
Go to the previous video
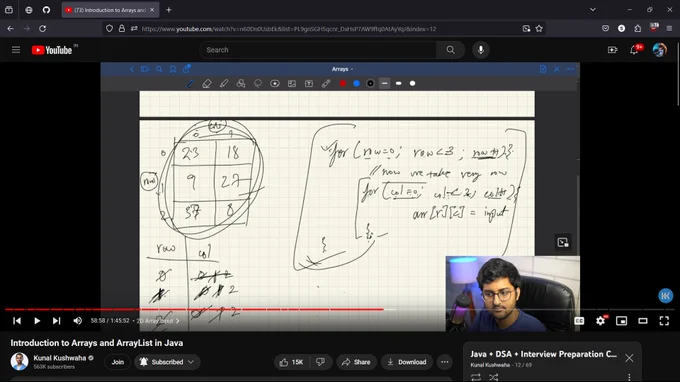point(17,321)
